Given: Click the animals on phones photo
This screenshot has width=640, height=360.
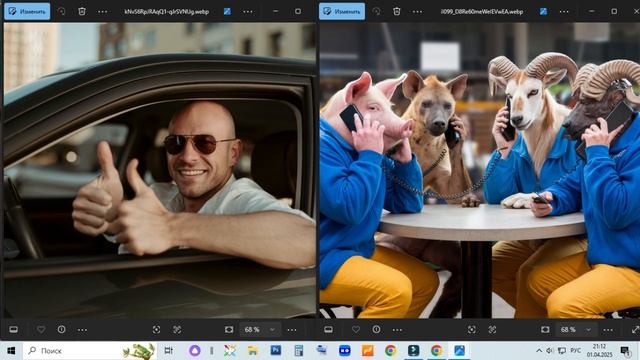Looking at the screenshot, I should point(480,170).
